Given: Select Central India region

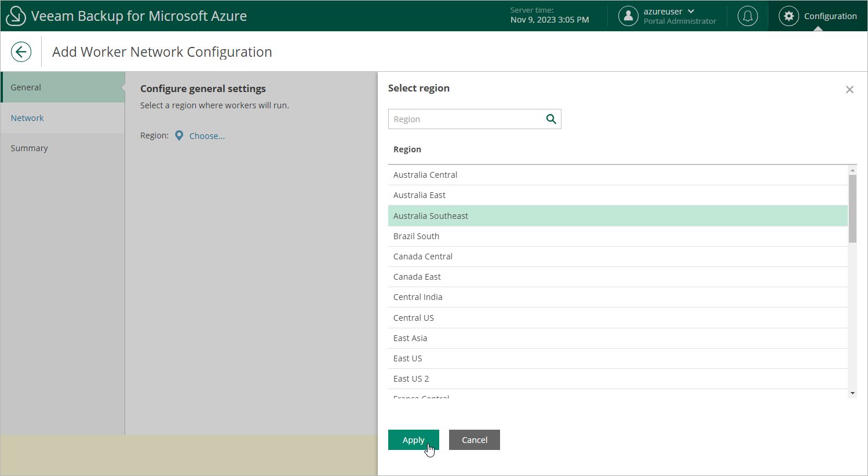Looking at the screenshot, I should coord(618,297).
